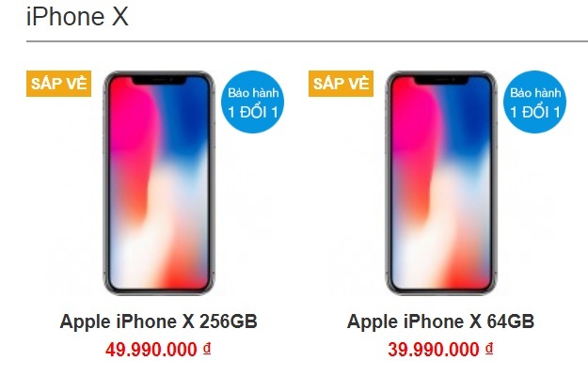The height and width of the screenshot is (376, 588).
Task: Click the iPhone X 64GB phone image
Action: click(441, 182)
